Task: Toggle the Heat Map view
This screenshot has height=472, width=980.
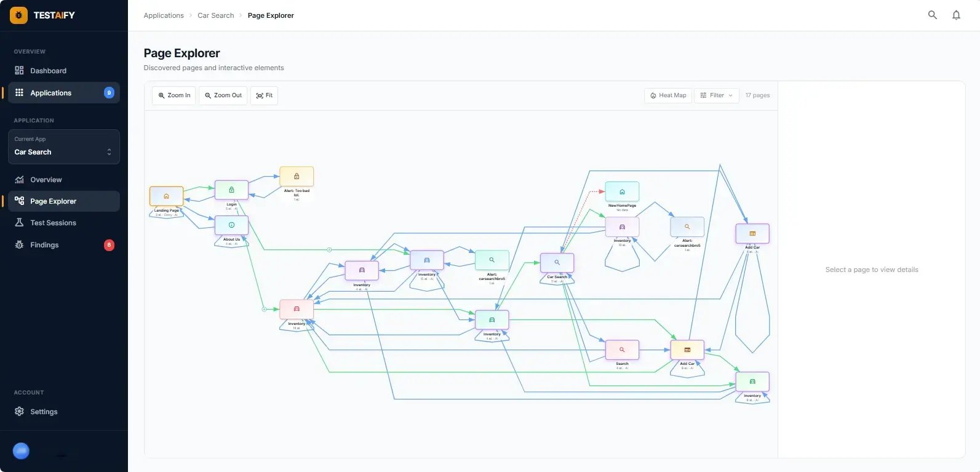Action: click(x=668, y=95)
